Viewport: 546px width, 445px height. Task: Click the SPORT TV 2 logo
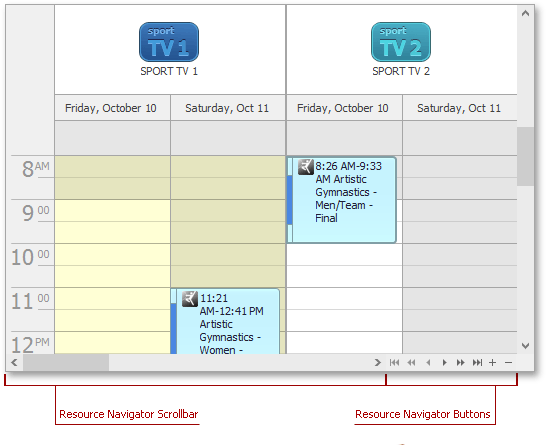(401, 42)
